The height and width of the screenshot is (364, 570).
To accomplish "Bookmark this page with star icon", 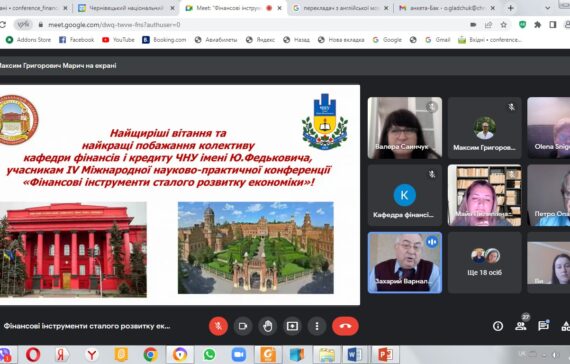I will click(503, 25).
